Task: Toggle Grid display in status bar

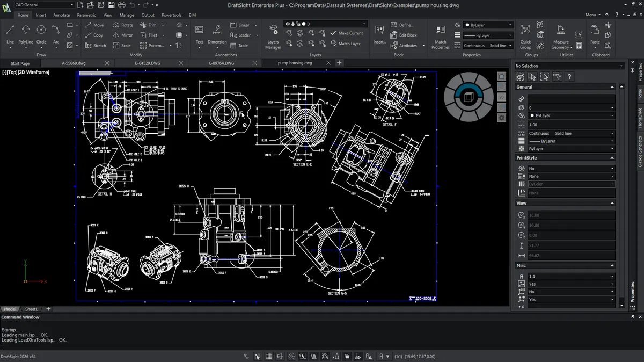Action: pyautogui.click(x=269, y=356)
